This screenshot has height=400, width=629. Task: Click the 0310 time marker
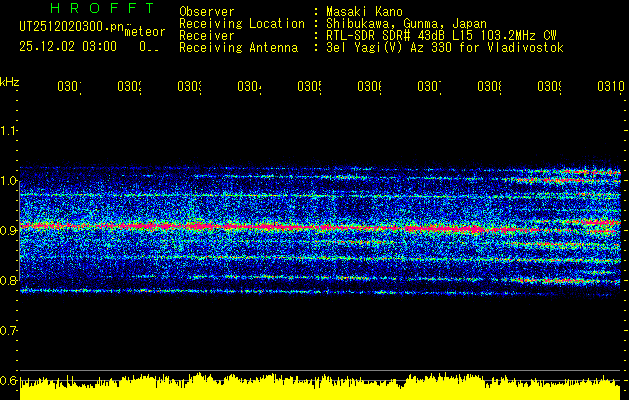[611, 86]
